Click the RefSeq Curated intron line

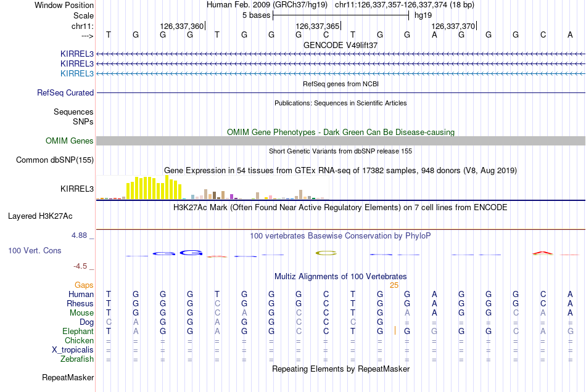click(x=341, y=92)
